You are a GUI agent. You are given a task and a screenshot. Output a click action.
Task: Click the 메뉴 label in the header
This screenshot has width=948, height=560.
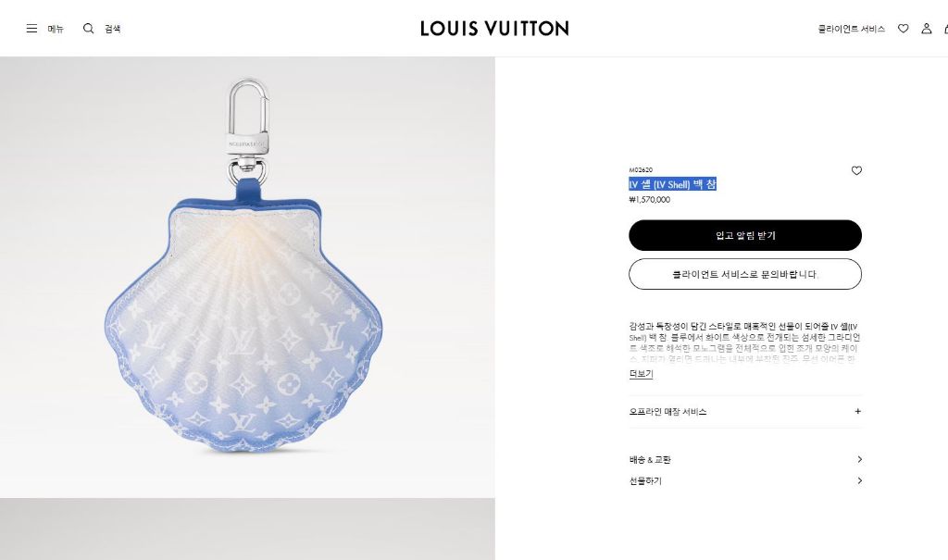click(56, 29)
